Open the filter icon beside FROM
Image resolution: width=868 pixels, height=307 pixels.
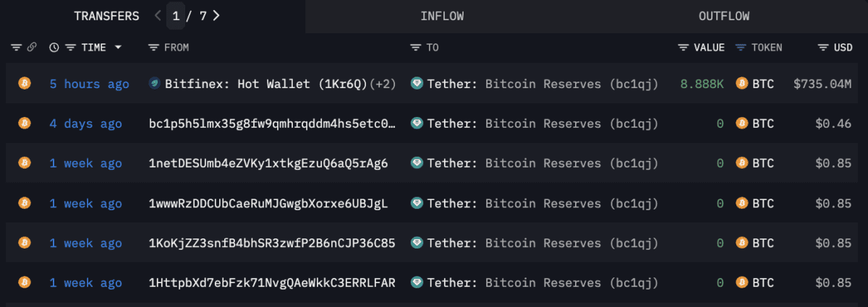tap(153, 48)
